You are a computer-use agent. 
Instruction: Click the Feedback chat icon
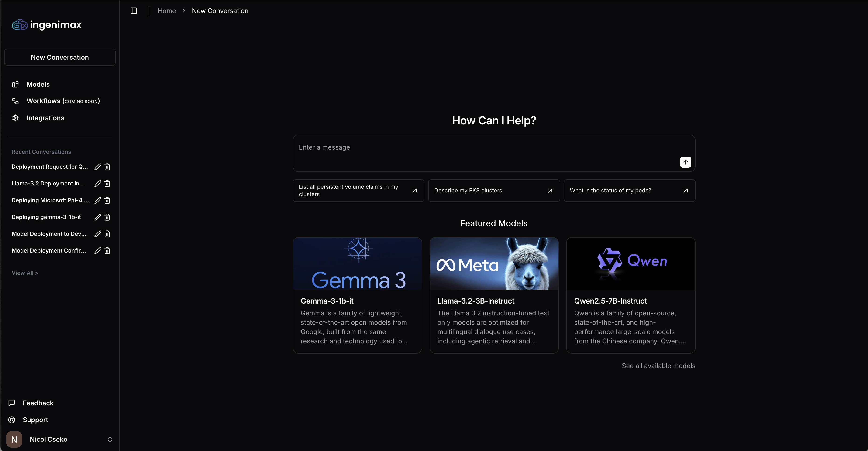click(x=12, y=403)
